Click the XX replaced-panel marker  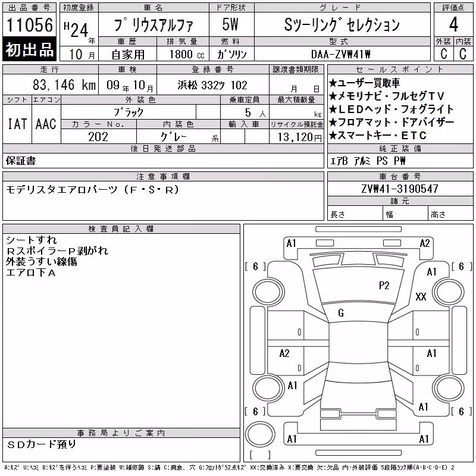click(421, 296)
